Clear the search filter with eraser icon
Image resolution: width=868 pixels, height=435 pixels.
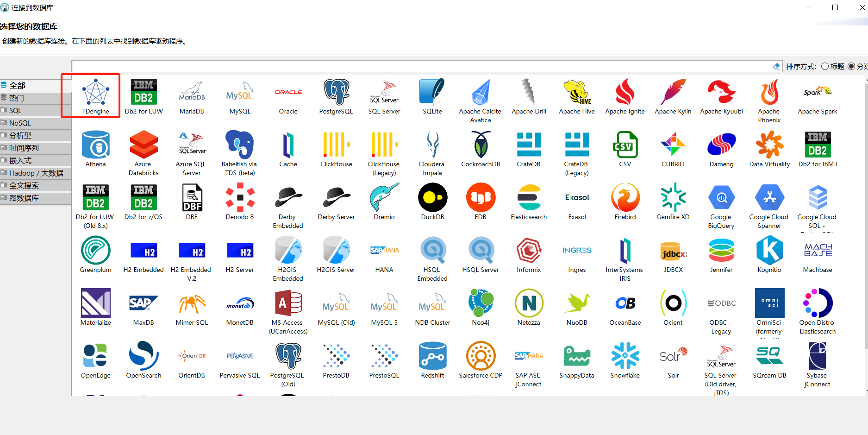pyautogui.click(x=776, y=66)
